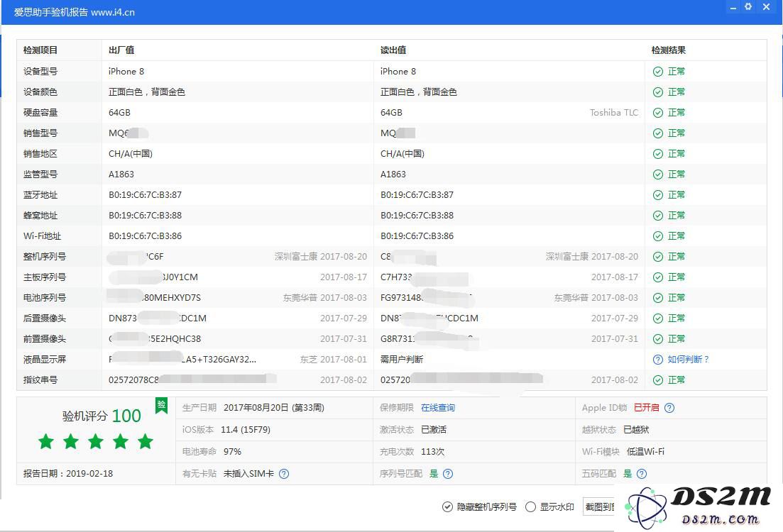Click the green check icon for 前置摄像头
Screen dimensions: 783x532
pyautogui.click(x=657, y=339)
